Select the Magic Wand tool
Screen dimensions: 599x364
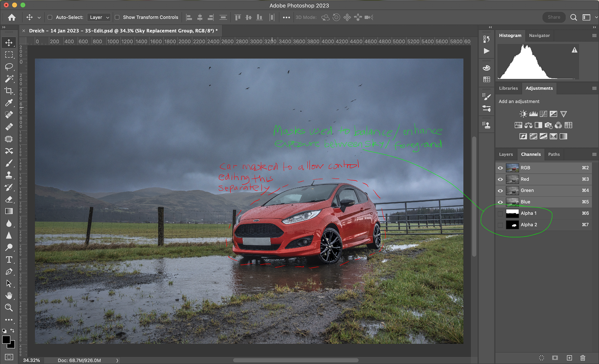pyautogui.click(x=9, y=79)
